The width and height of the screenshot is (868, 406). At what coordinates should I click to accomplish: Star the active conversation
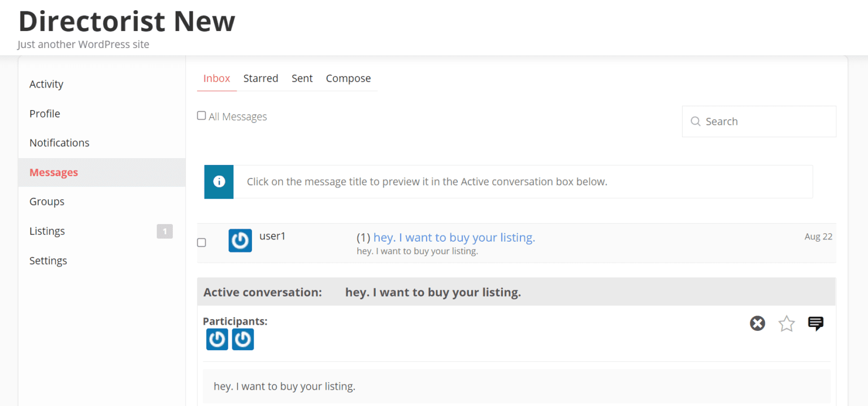[786, 323]
